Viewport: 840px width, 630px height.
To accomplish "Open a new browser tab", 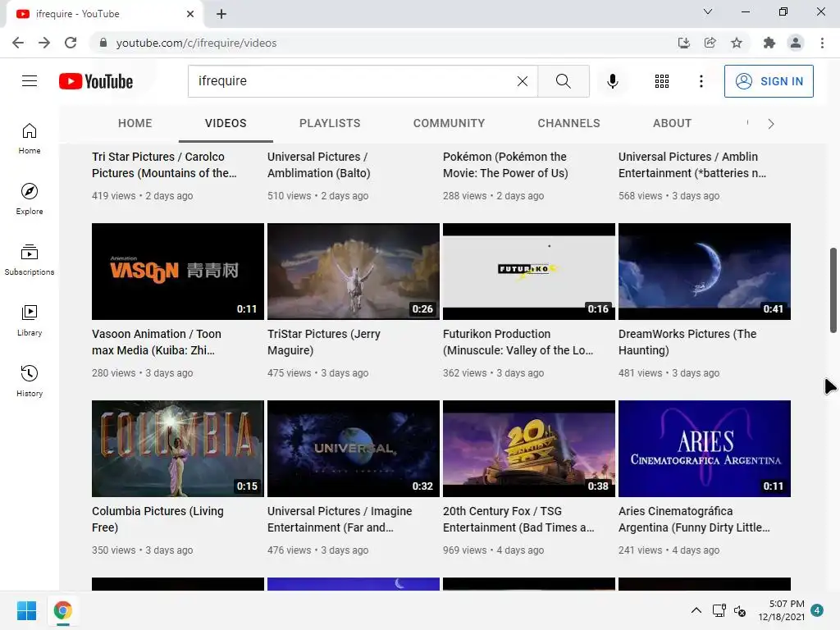I will [221, 14].
